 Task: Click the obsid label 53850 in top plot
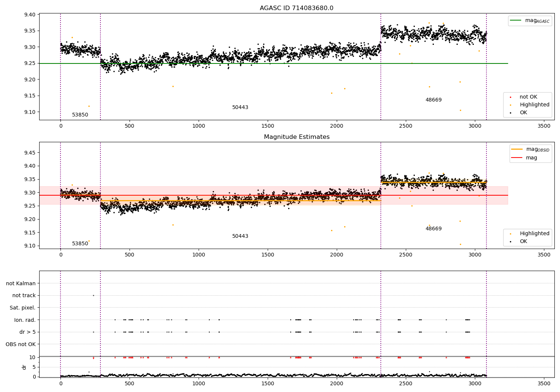(80, 115)
